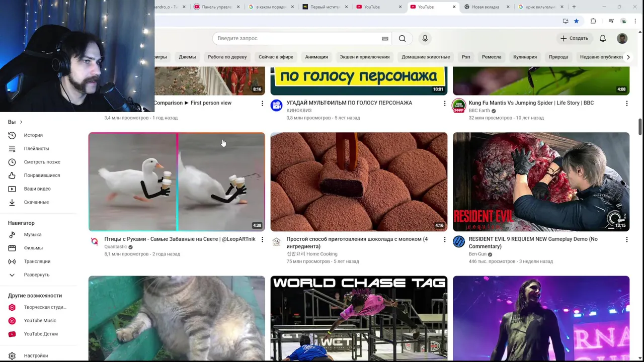This screenshot has height=362, width=644.
Task: Open Ben-Gun channel avatar
Action: (x=459, y=241)
